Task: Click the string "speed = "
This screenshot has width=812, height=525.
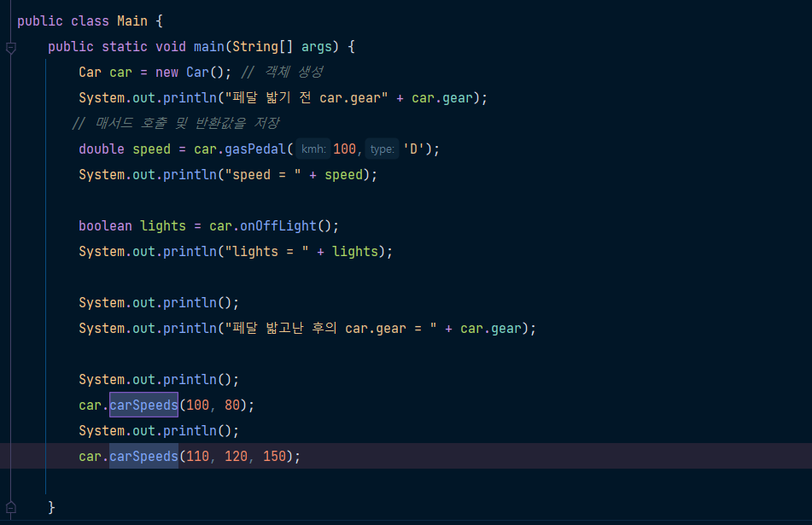Action: pyautogui.click(x=263, y=175)
